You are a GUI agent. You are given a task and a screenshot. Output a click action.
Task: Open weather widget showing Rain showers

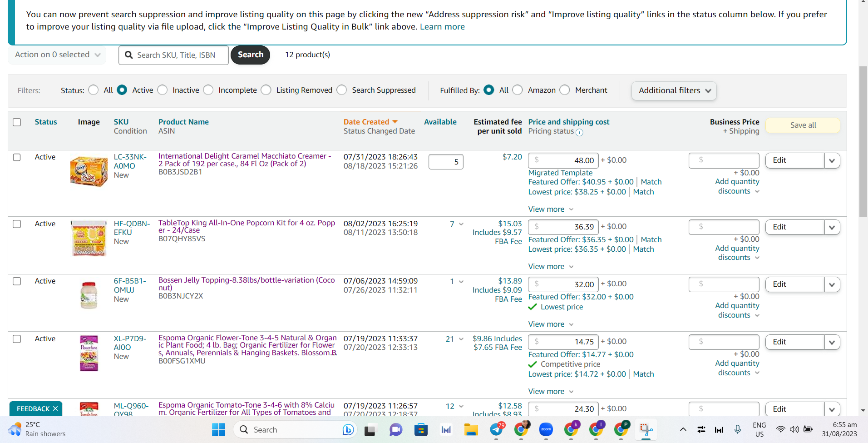[37, 429]
